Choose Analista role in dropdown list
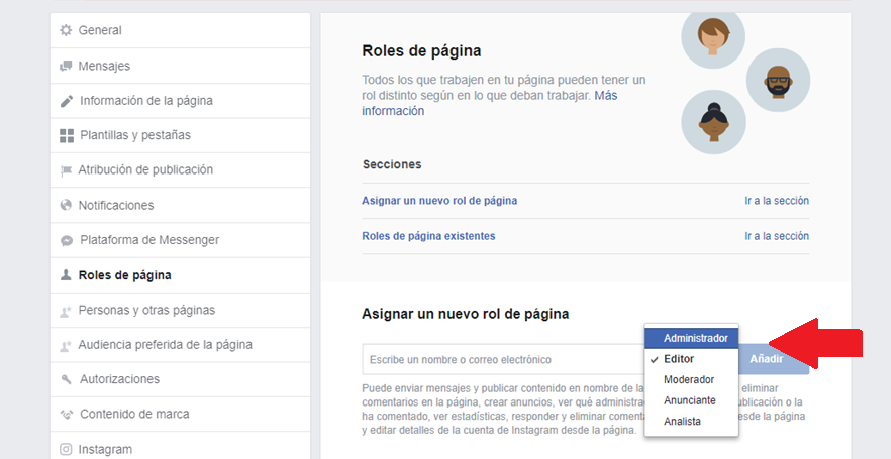The image size is (891, 459). (691, 422)
